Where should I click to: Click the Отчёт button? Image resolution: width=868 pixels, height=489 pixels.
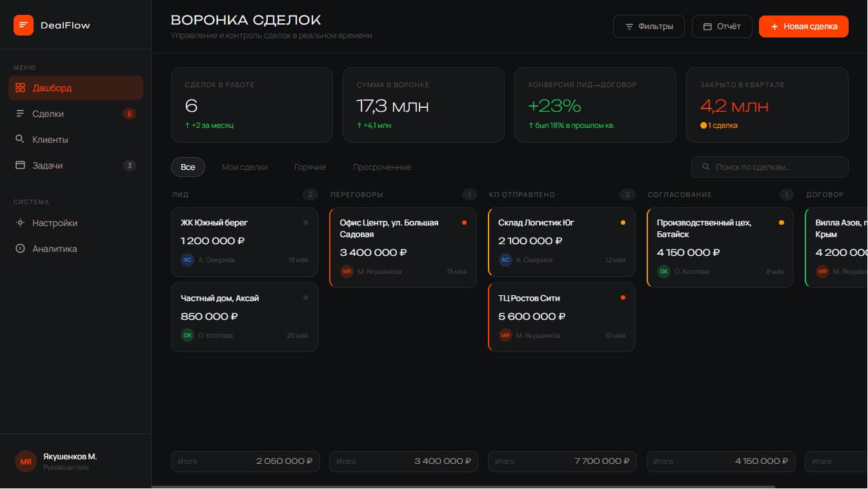pyautogui.click(x=722, y=26)
